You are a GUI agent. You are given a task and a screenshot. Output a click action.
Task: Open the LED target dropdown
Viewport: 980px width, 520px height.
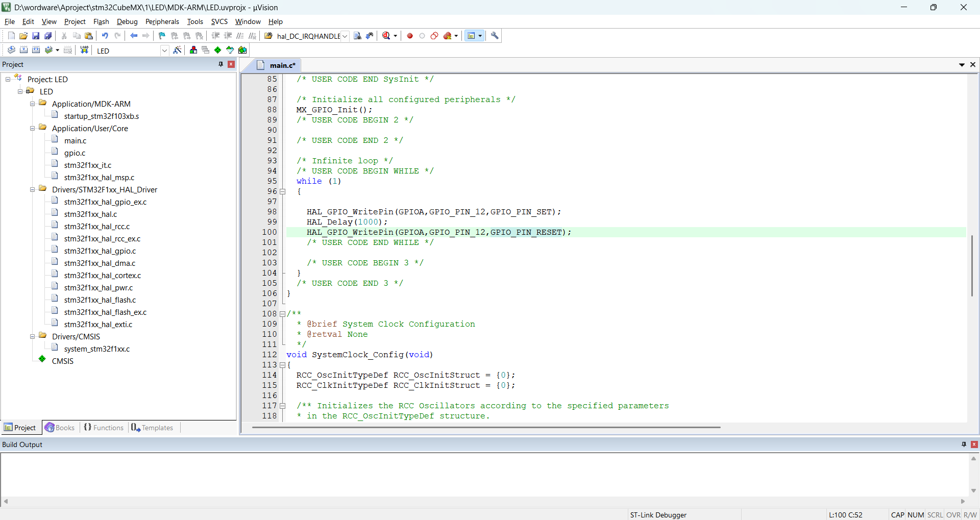tap(164, 51)
